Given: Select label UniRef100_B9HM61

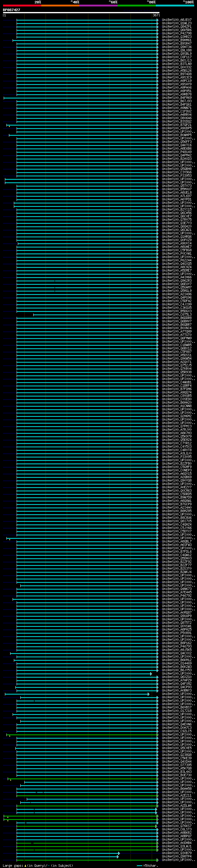Looking at the screenshot, I should click(177, 40).
